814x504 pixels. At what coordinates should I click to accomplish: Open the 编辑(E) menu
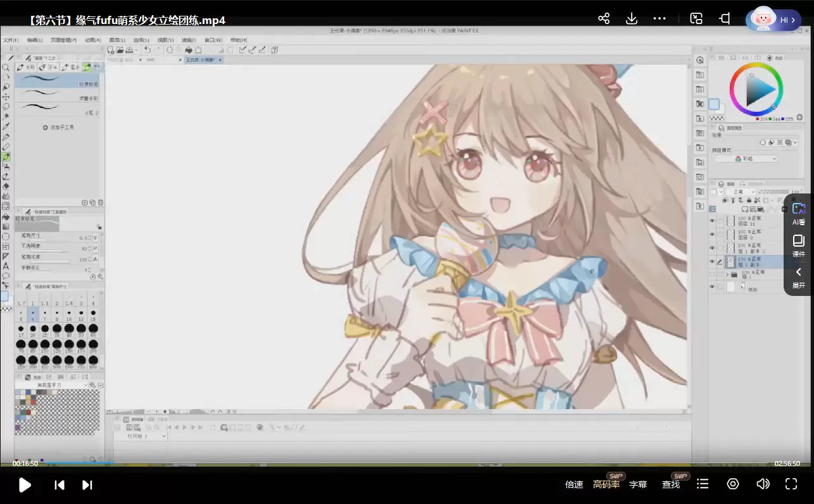coord(35,40)
